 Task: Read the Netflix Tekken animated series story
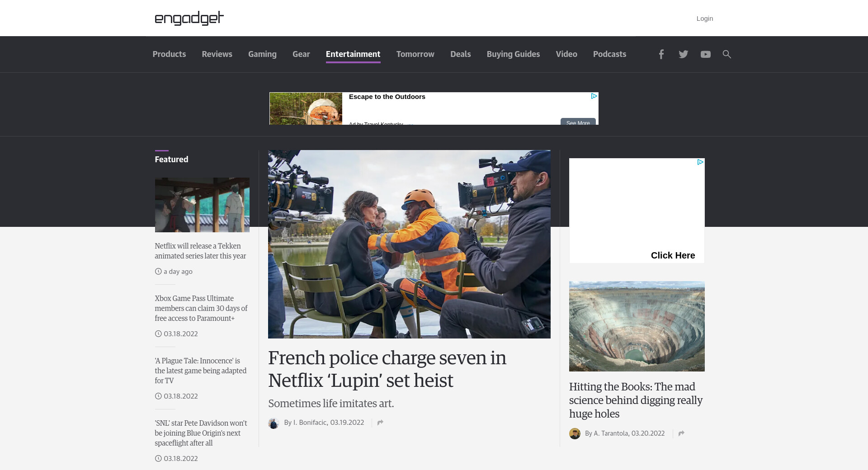click(x=200, y=251)
